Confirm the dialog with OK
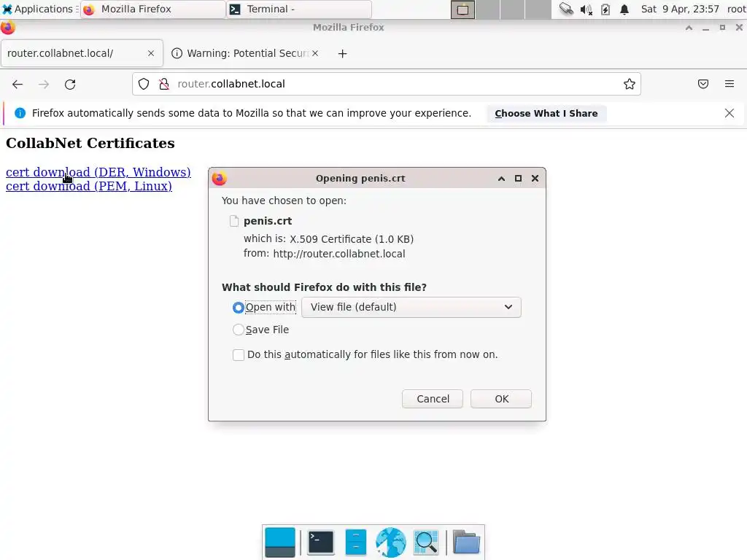Image resolution: width=747 pixels, height=560 pixels. (501, 399)
